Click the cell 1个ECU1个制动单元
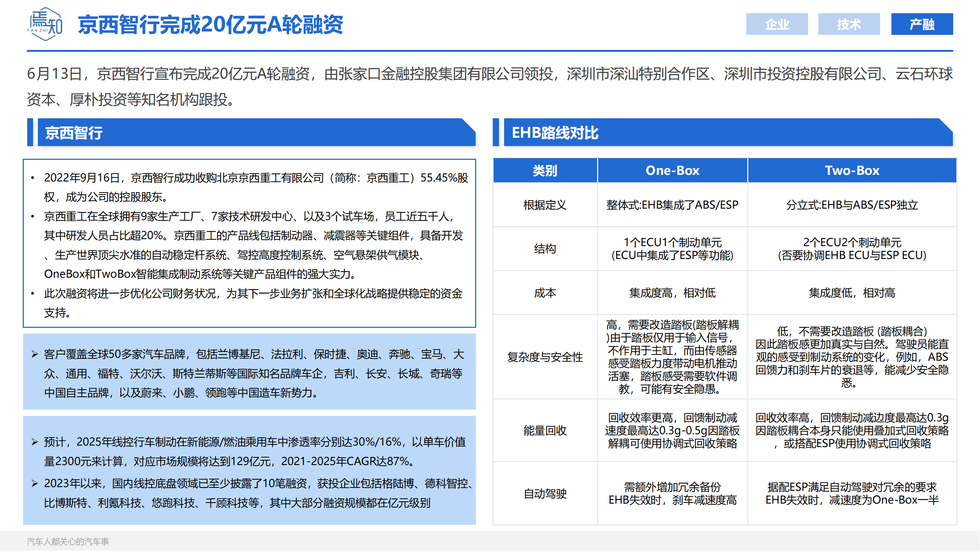The height and width of the screenshot is (551, 980). pyautogui.click(x=672, y=249)
